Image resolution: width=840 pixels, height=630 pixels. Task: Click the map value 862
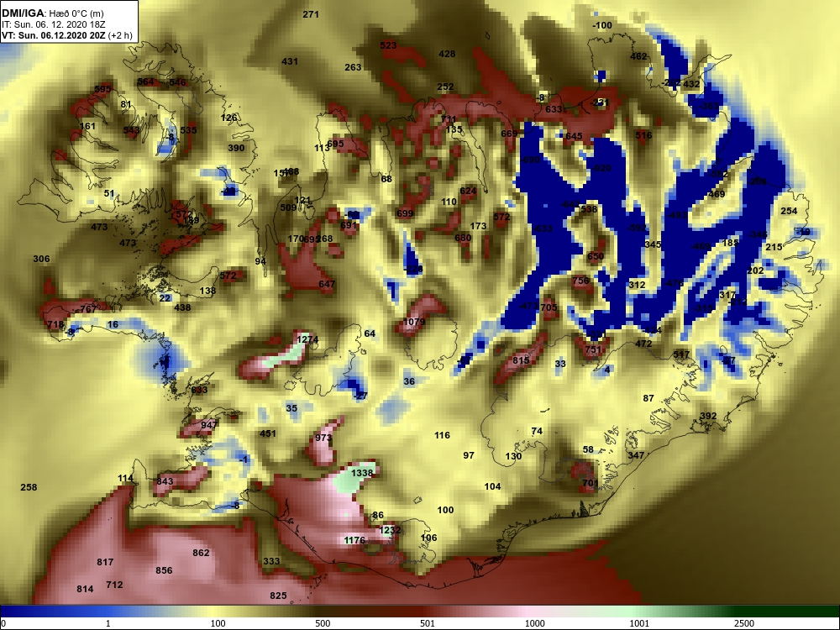pos(201,553)
